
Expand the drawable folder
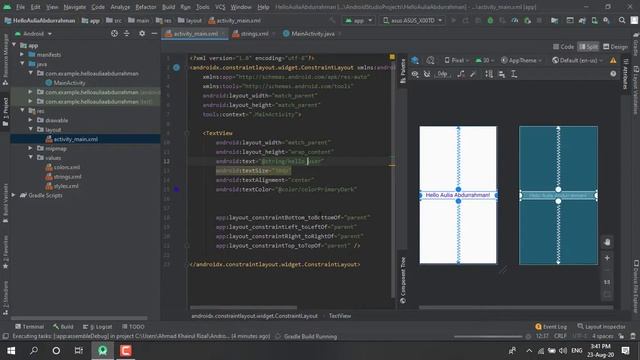pyautogui.click(x=31, y=120)
